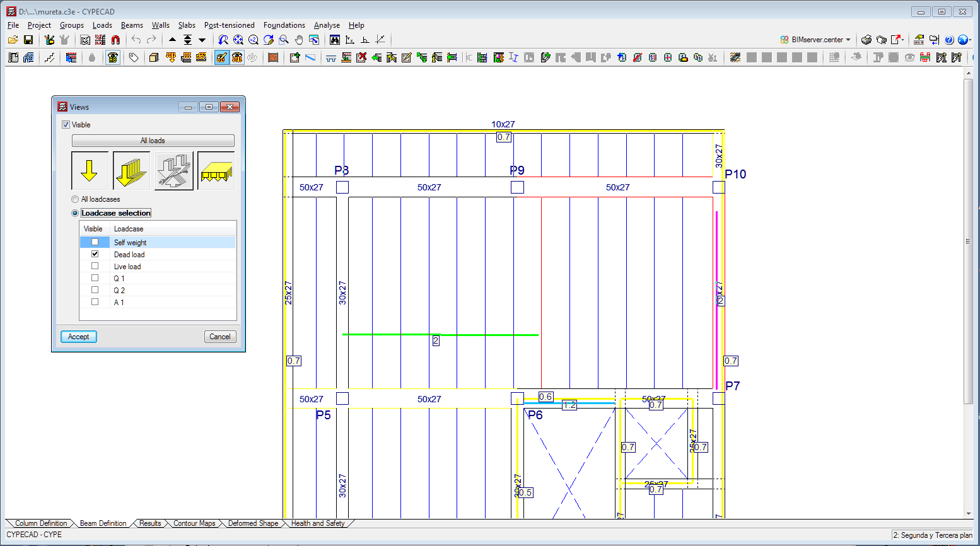Viewport: 980px width, 546px height.
Task: Select the point loads arrow icon in Views dialog
Action: 90,170
